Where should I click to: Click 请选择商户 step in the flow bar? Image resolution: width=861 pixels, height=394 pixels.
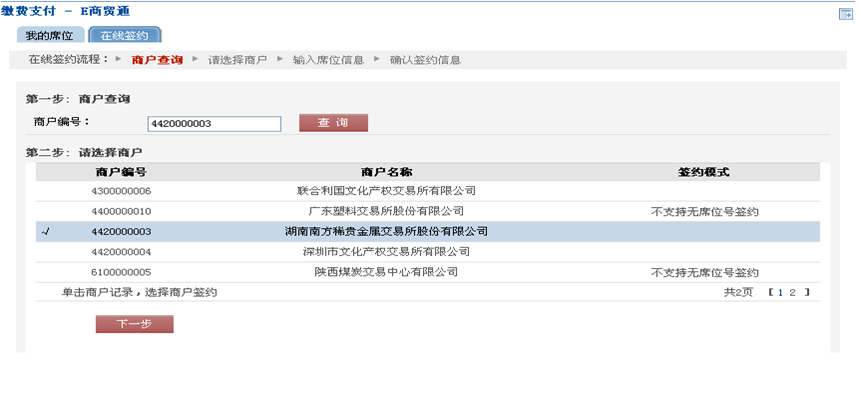237,60
